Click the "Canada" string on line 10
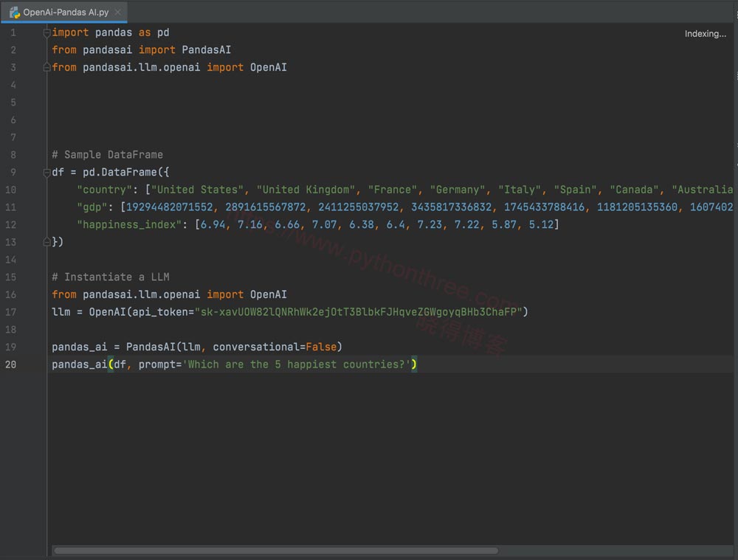This screenshot has height=560, width=738. pyautogui.click(x=633, y=190)
